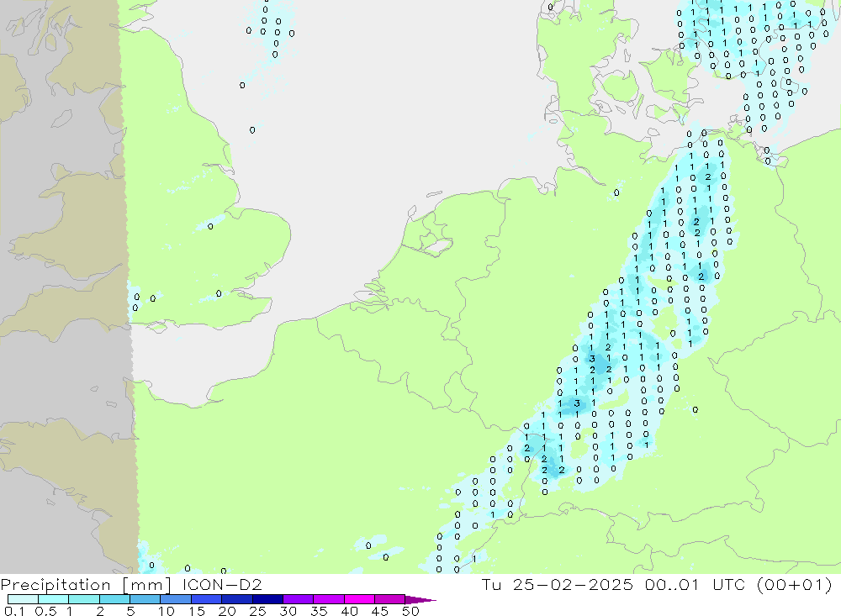
Task: Select the legend swatch between 25 and 30
Action: pyautogui.click(x=267, y=599)
